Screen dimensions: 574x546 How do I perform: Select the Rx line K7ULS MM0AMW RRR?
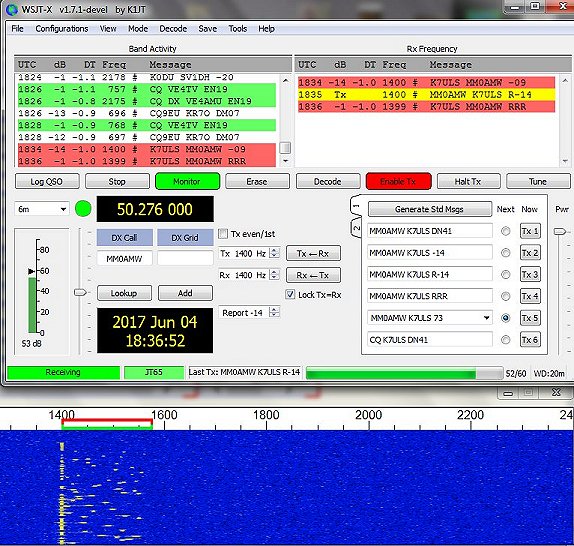pyautogui.click(x=426, y=107)
